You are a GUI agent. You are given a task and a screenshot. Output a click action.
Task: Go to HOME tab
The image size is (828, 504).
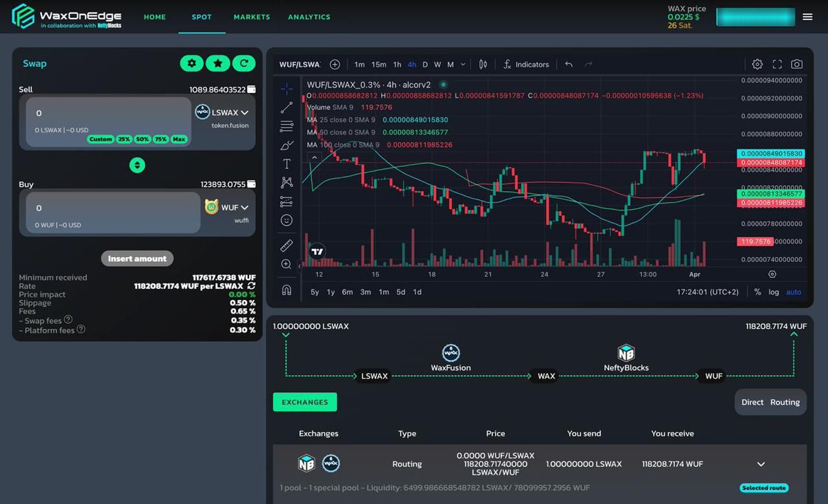(155, 17)
